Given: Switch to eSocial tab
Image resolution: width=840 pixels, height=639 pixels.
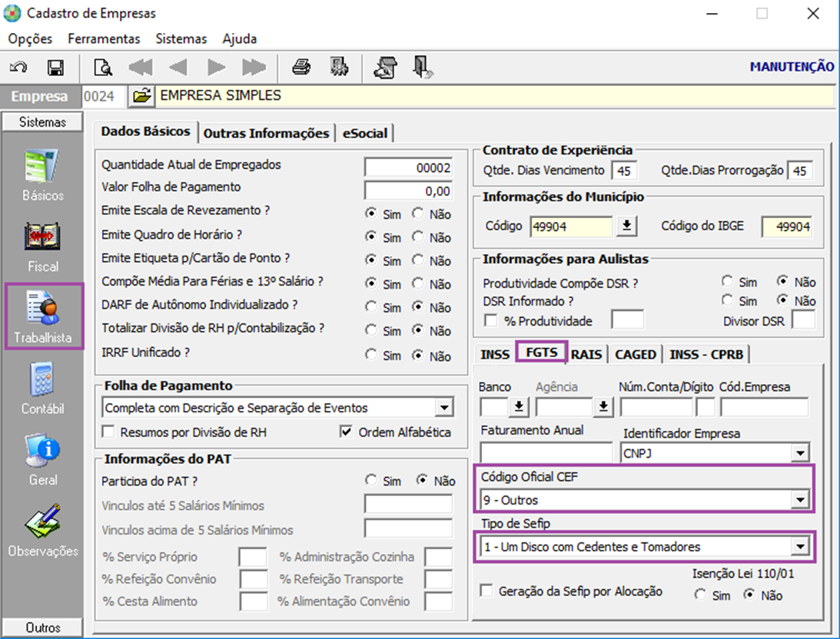Looking at the screenshot, I should [x=365, y=134].
